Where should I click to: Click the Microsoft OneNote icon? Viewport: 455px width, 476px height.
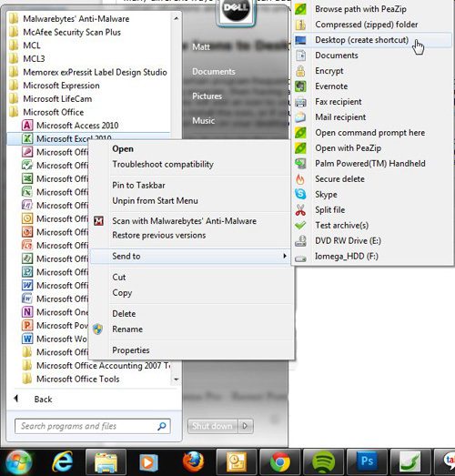pos(27,312)
